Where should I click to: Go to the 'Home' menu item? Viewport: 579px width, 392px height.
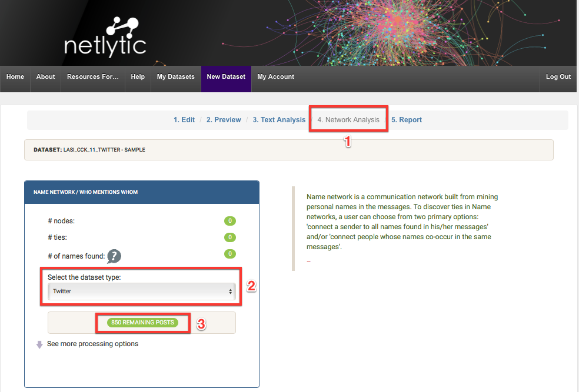click(15, 77)
